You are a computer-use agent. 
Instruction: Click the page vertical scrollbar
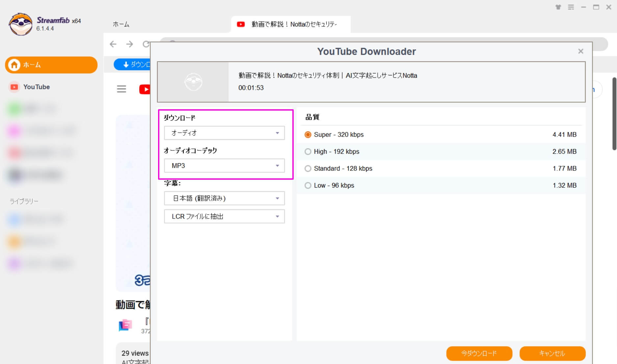(x=614, y=114)
